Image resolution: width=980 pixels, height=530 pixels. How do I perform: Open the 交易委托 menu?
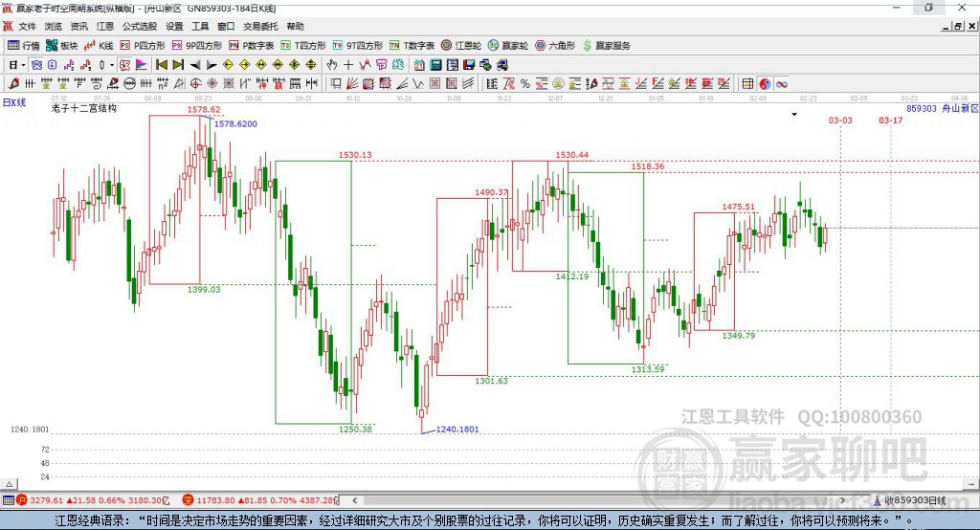click(260, 26)
